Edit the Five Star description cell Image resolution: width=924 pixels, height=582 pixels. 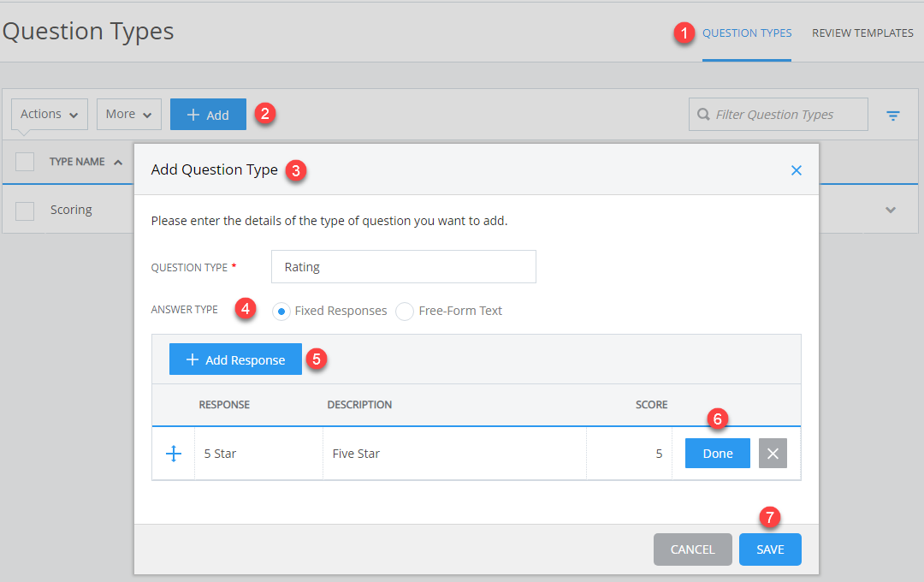tap(454, 454)
